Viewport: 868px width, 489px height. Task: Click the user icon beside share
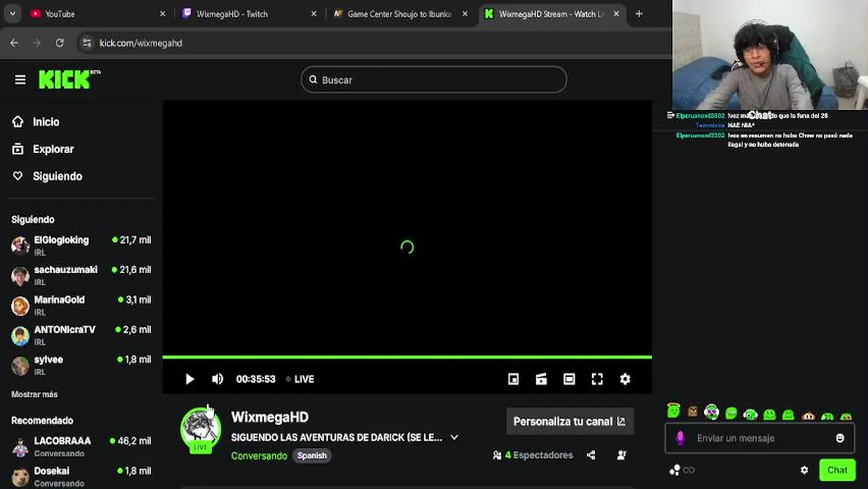tap(621, 455)
